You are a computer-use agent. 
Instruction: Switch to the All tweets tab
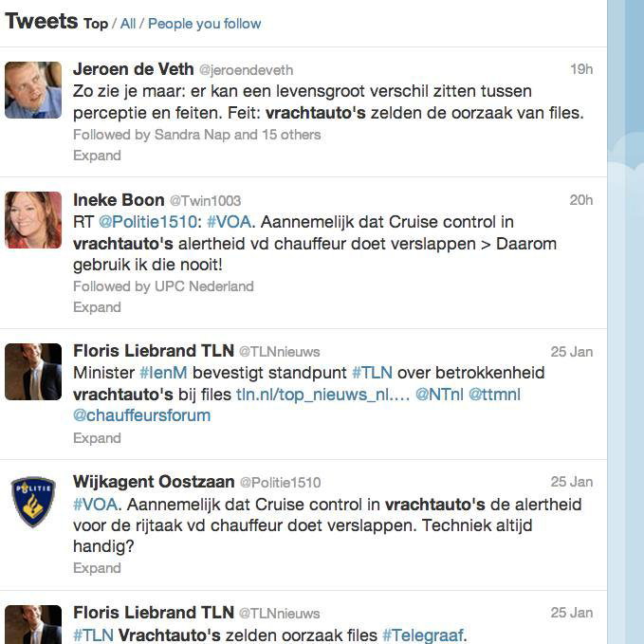pyautogui.click(x=128, y=24)
